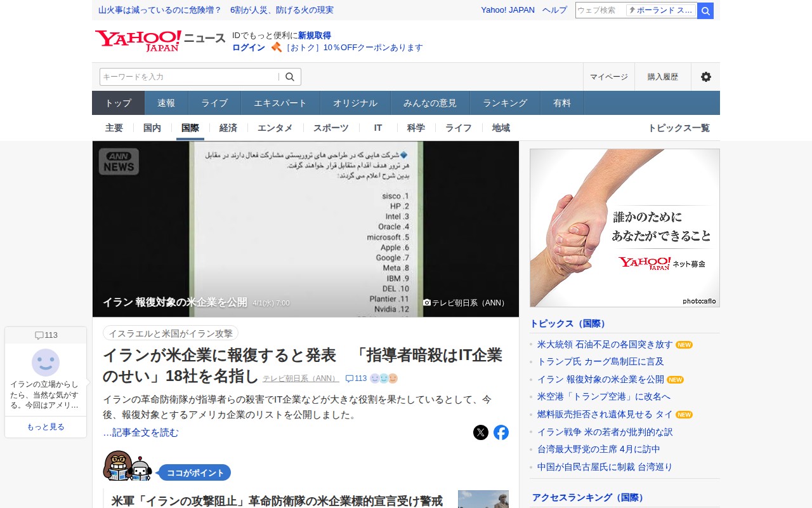Open the エキスパート tab
Viewport: 812px width, 508px height.
[280, 103]
